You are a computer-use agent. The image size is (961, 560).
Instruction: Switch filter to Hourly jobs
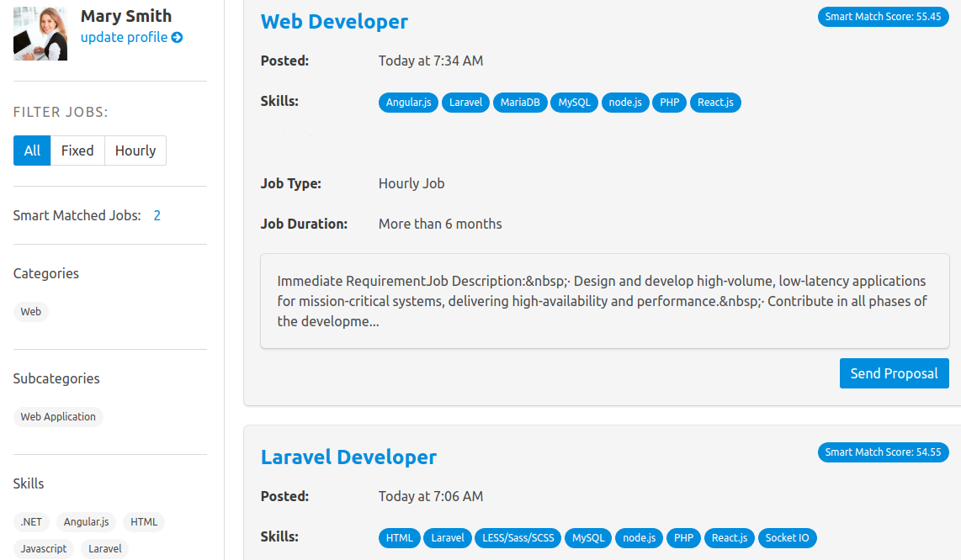[135, 151]
